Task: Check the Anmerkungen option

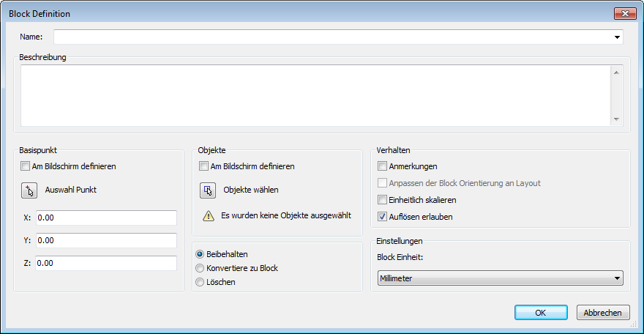Action: (383, 166)
